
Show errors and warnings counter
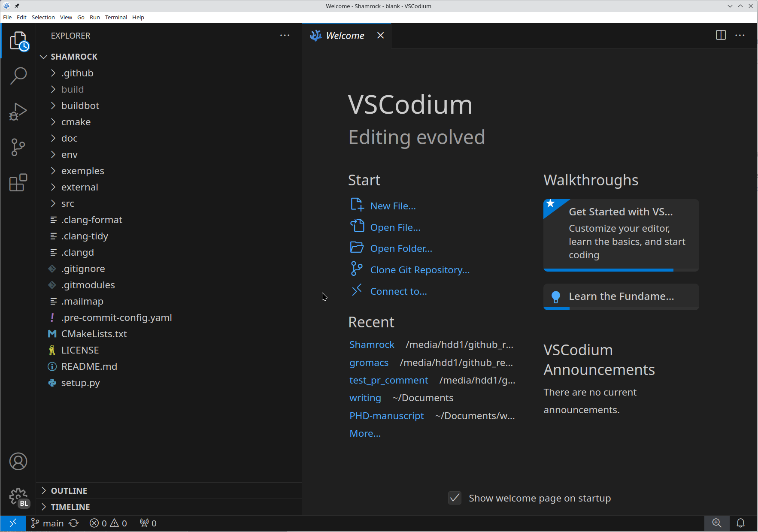tap(108, 523)
